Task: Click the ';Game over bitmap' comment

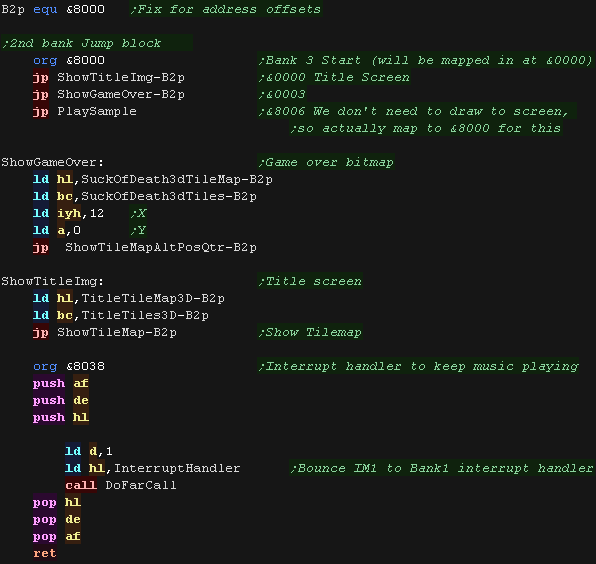Action: (x=326, y=162)
